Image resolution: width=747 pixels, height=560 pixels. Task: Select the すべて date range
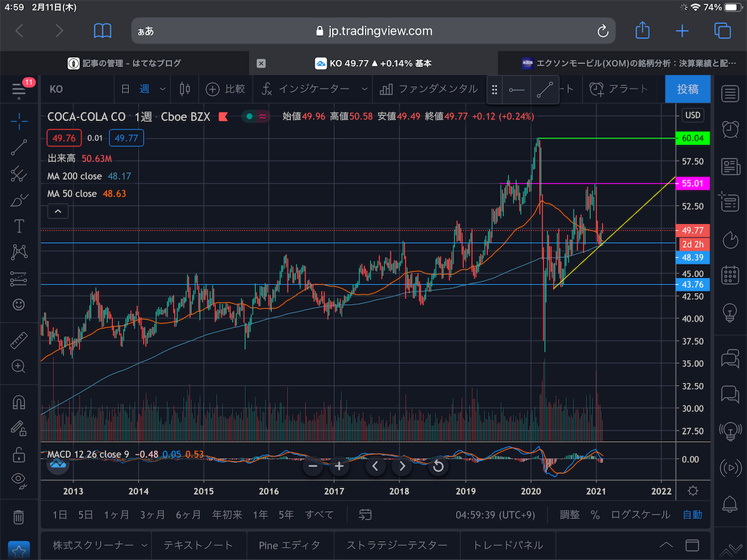point(319,515)
